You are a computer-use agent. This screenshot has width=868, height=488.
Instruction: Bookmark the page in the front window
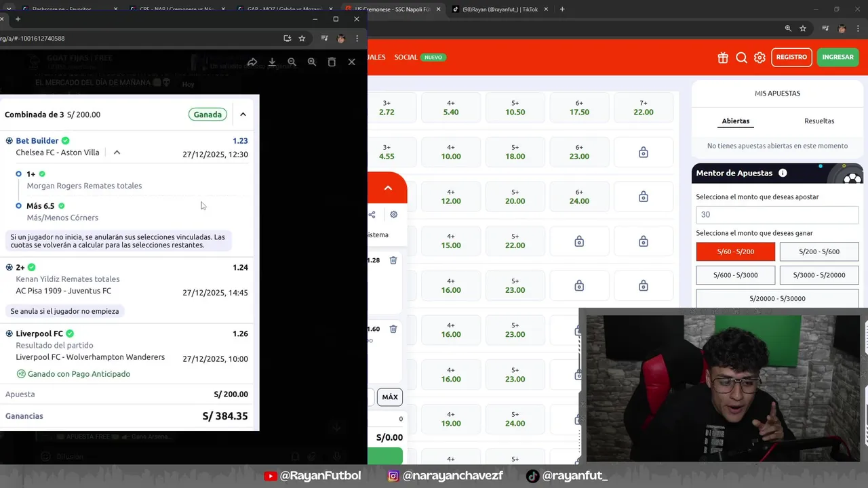coord(302,39)
